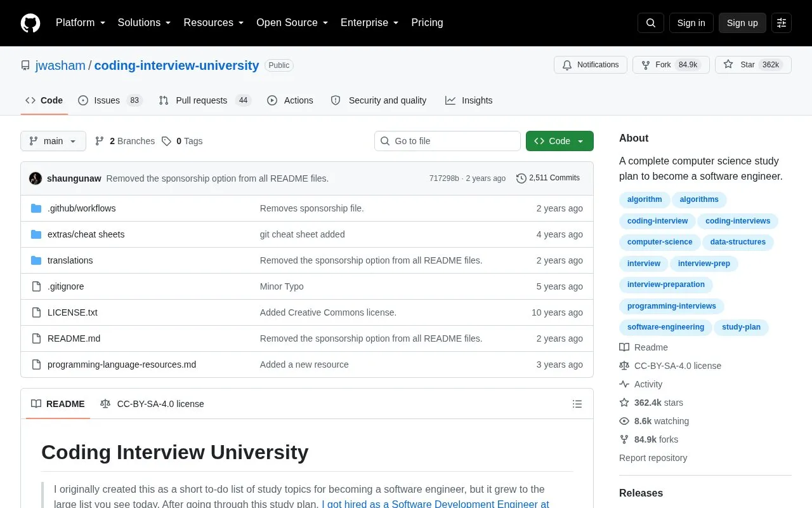Open the search magnifier button
812x508 pixels.
point(651,23)
